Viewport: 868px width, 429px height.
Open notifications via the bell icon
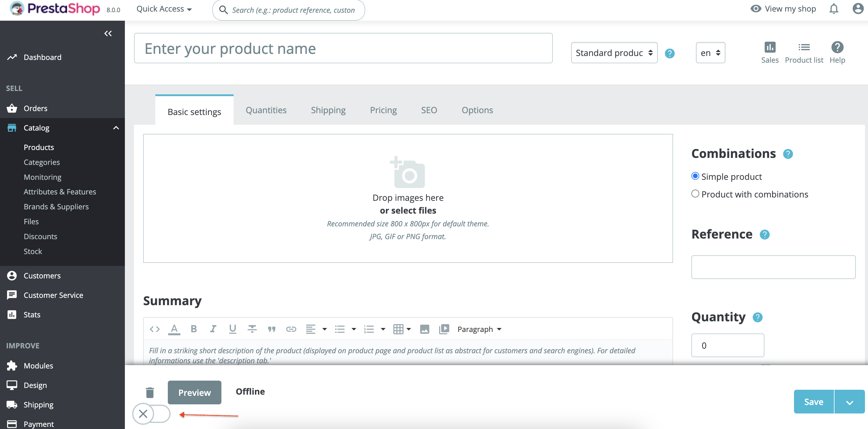click(833, 9)
